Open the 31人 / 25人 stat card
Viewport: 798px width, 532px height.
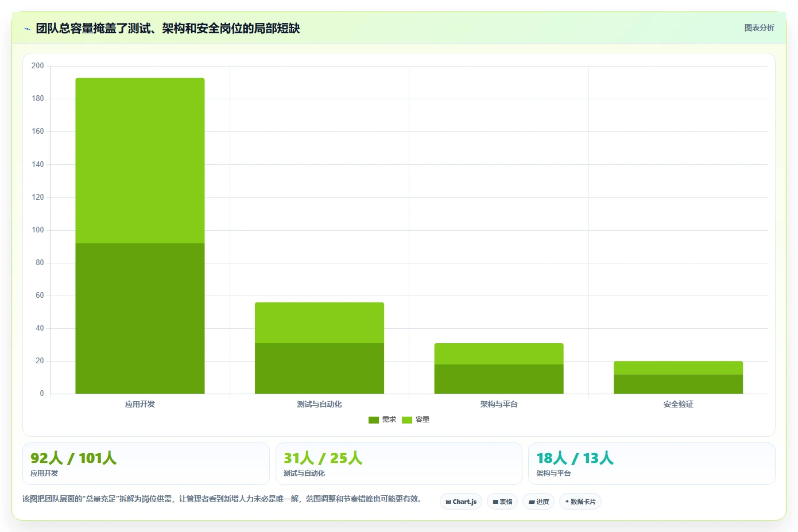point(399,464)
